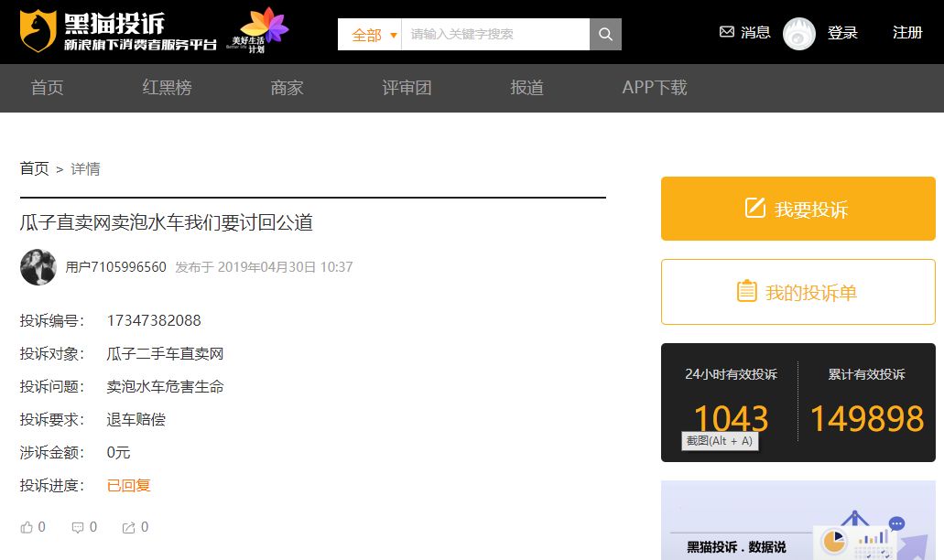Expand the 全部 search category dropdown
944x560 pixels.
click(x=370, y=34)
